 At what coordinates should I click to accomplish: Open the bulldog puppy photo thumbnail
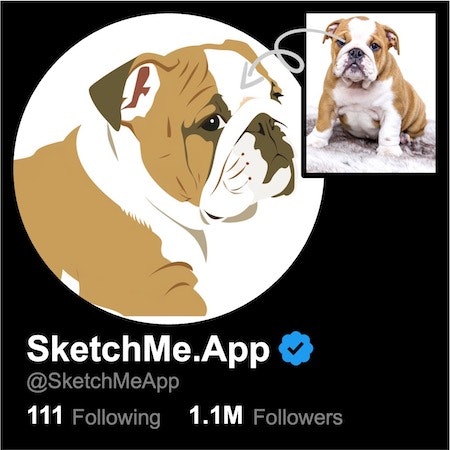click(371, 93)
